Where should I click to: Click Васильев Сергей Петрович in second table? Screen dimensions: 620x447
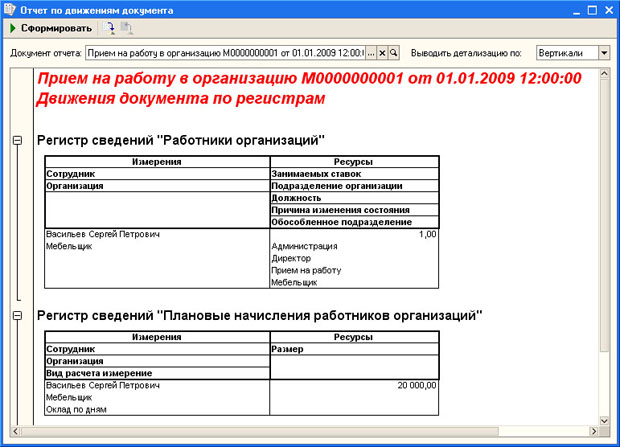tap(103, 385)
